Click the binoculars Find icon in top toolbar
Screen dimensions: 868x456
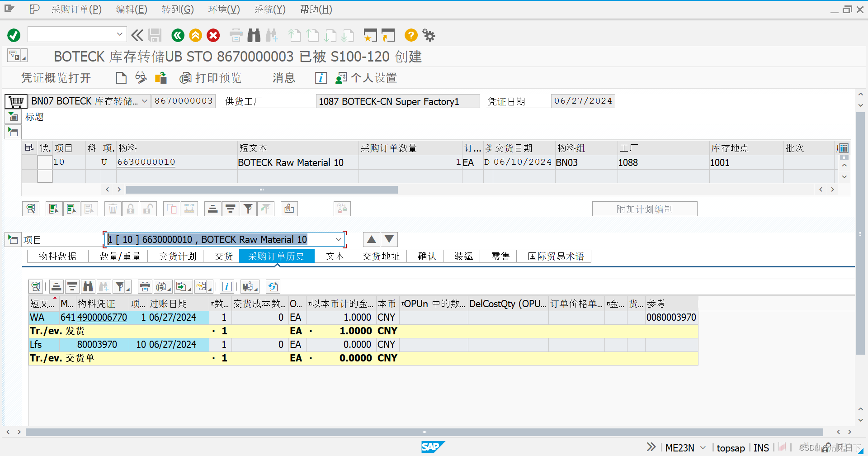point(254,35)
